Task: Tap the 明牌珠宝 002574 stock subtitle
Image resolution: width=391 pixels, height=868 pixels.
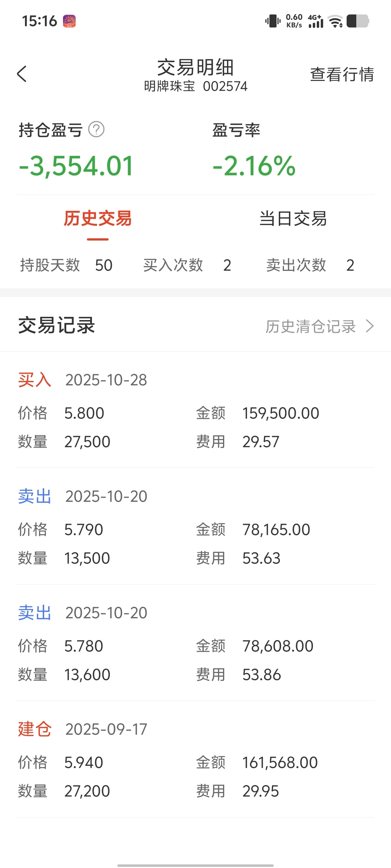Action: click(195, 86)
